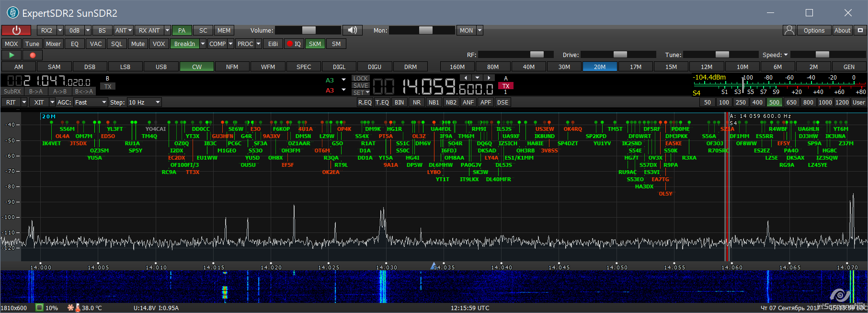Adjust the Volume slider

coord(308,30)
